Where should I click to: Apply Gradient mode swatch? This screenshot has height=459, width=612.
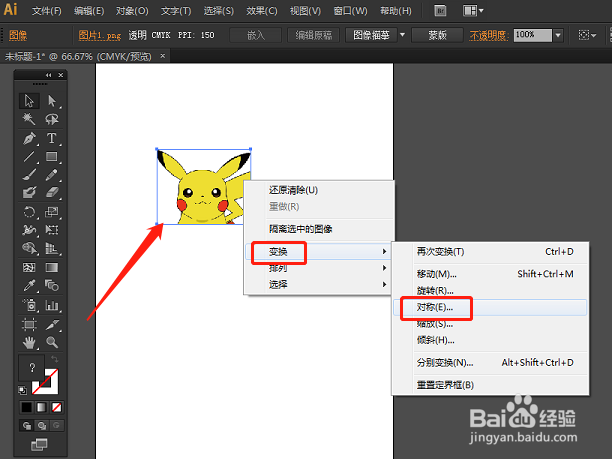[41, 407]
